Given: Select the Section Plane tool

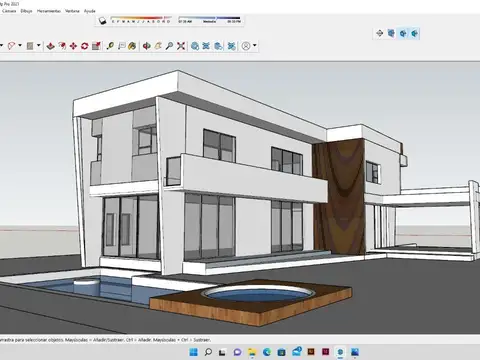Looking at the screenshot, I should (x=380, y=33).
